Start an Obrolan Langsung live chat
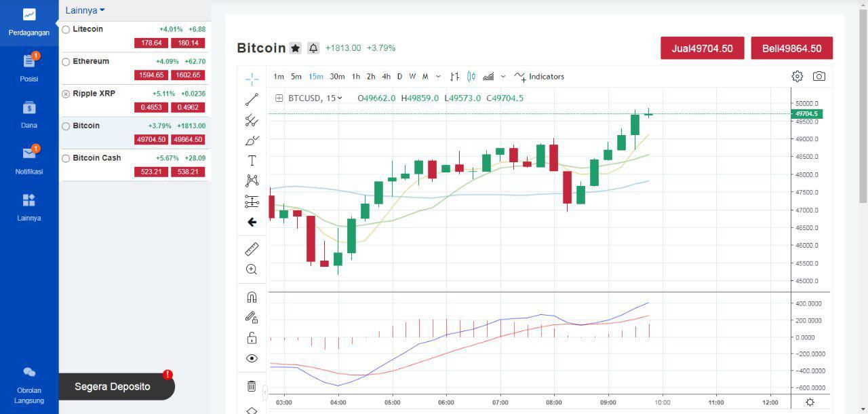The image size is (868, 414). pos(29,385)
